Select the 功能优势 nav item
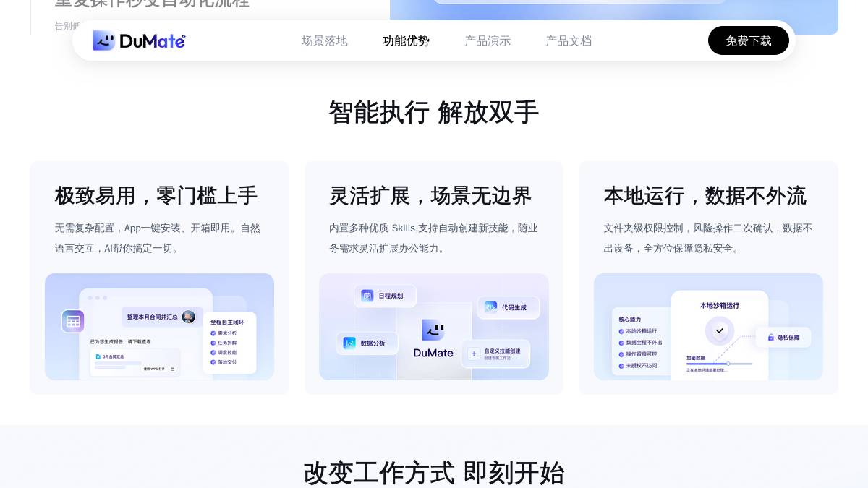This screenshot has width=868, height=488. [406, 41]
